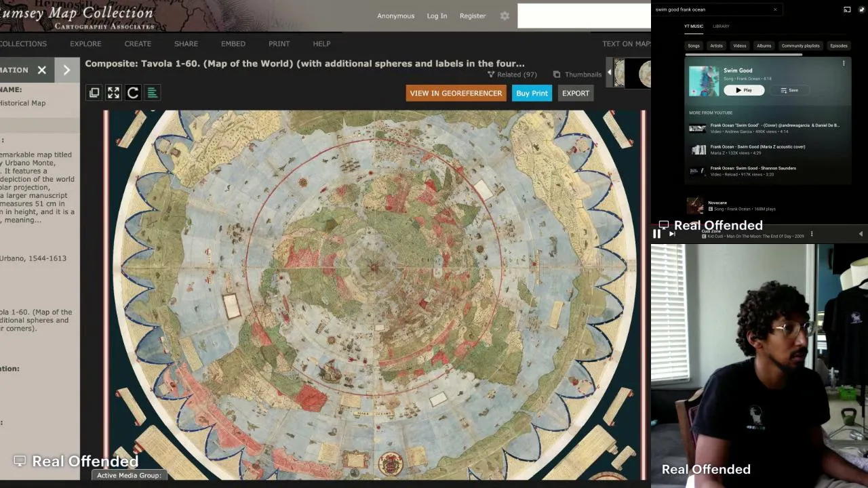Filter results by Artists chip
The width and height of the screenshot is (868, 488).
point(716,46)
